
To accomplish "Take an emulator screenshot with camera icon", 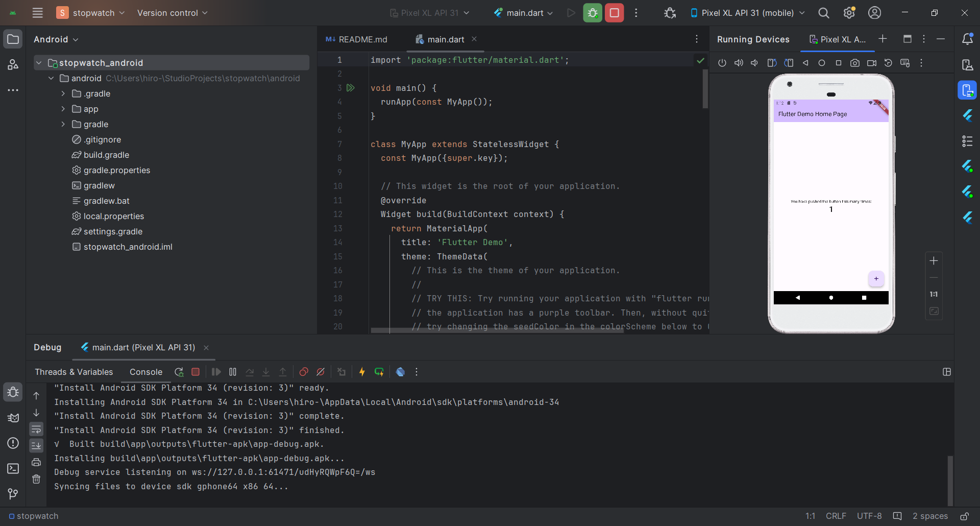I will coord(855,63).
